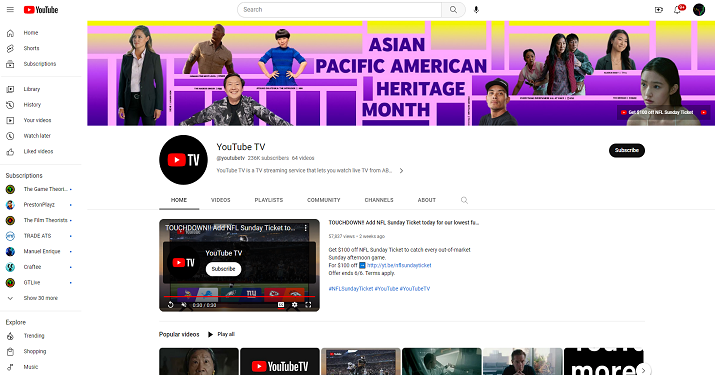
Task: Click the search magnifier button
Action: [x=453, y=10]
